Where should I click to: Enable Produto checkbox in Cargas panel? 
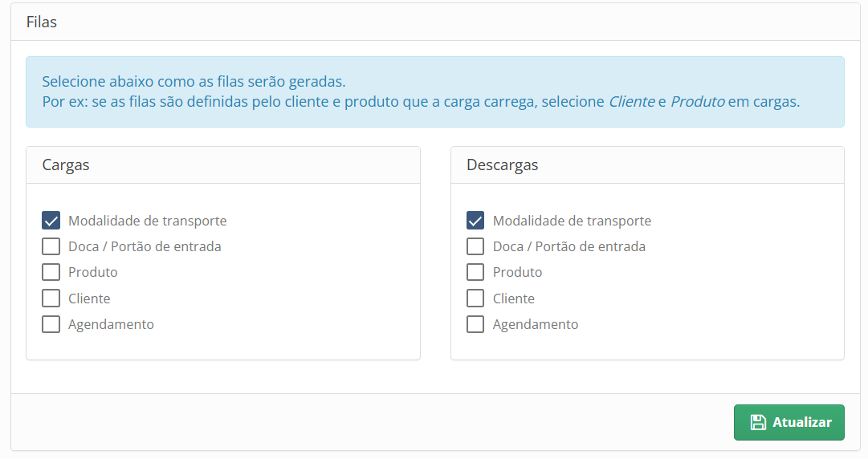[51, 272]
